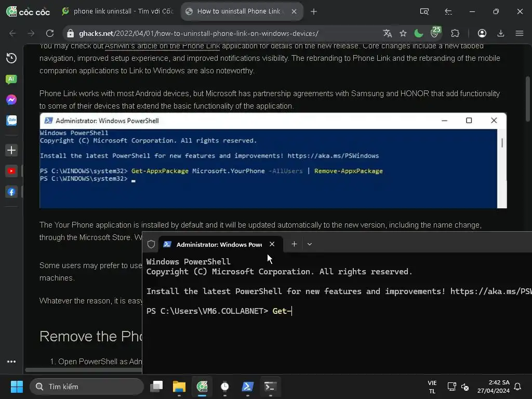Open Facebook in the sidebar
Screen dimensions: 532x399
click(11, 192)
